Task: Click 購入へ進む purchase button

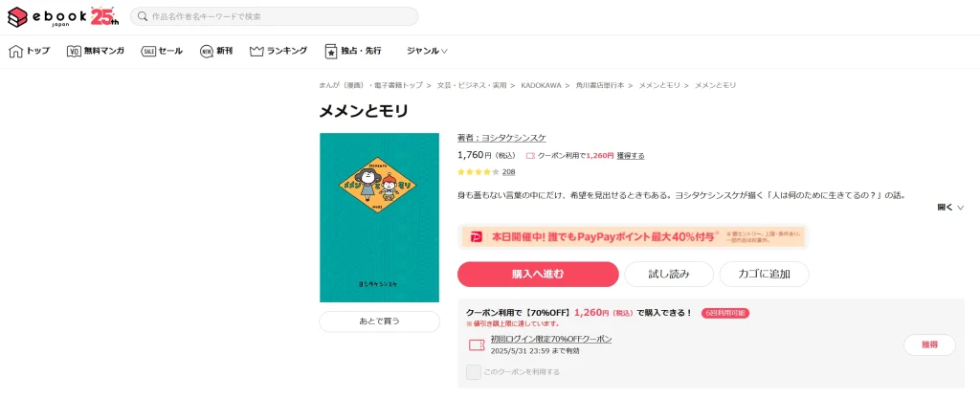Action: tap(538, 274)
